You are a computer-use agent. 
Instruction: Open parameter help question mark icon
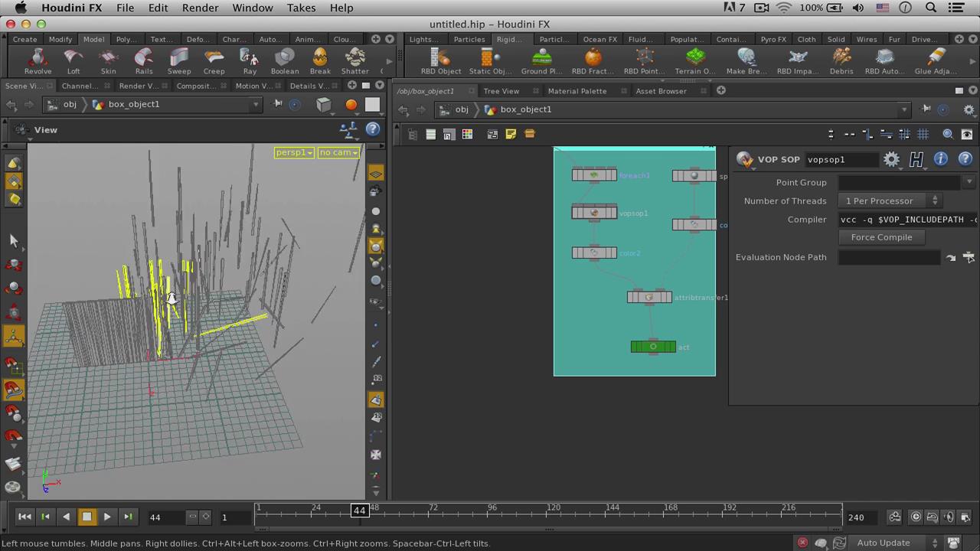965,159
